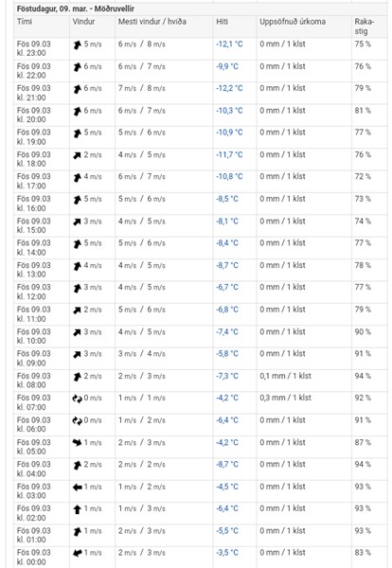Screen dimensions: 392x568
Task: Click the Hiti column header
Action: click(223, 22)
